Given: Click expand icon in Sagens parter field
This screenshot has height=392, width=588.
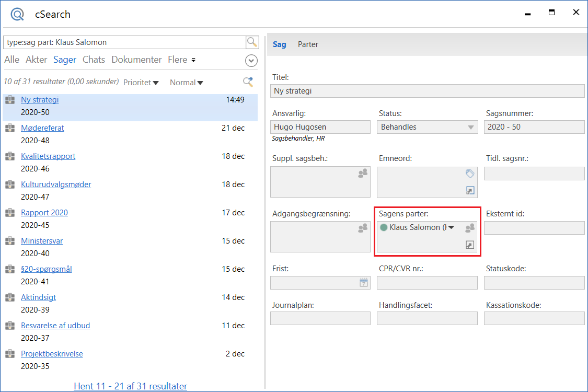Looking at the screenshot, I should point(470,245).
